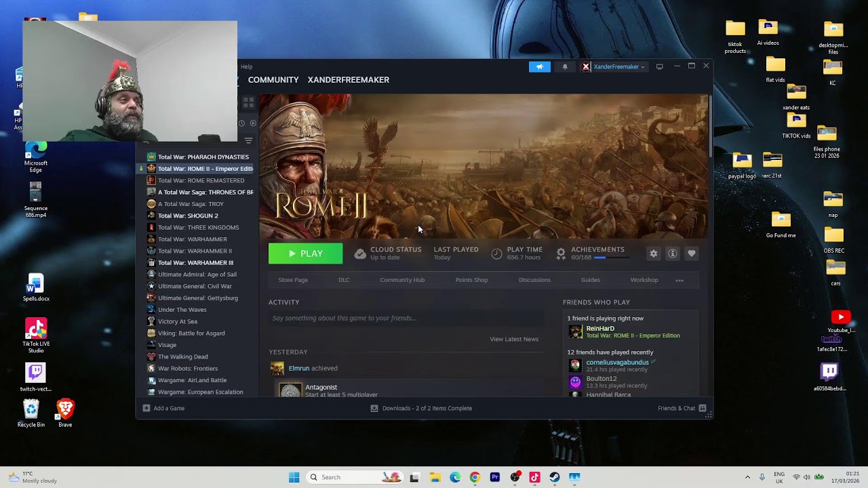Open the Points Shop tab
868x488 pixels.
471,280
